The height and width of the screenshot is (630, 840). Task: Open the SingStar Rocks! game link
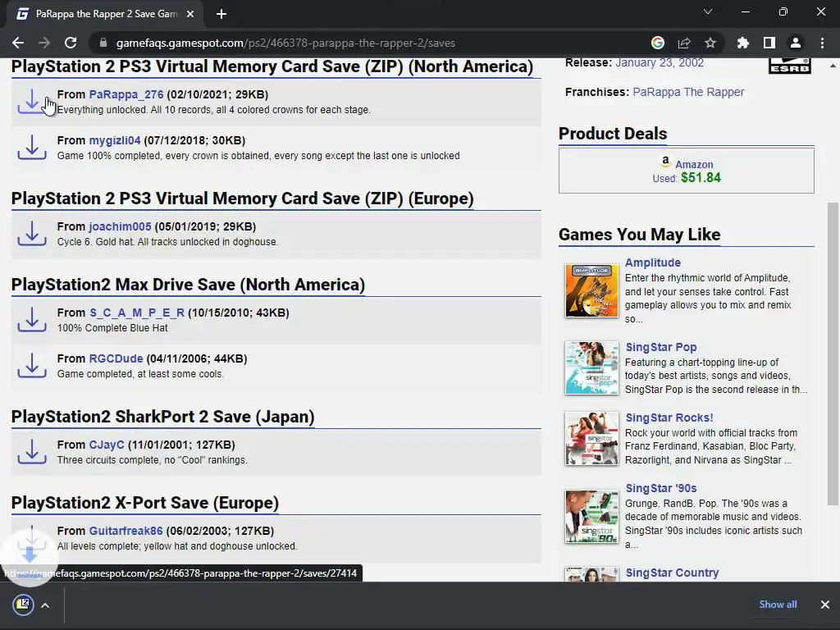[669, 418]
